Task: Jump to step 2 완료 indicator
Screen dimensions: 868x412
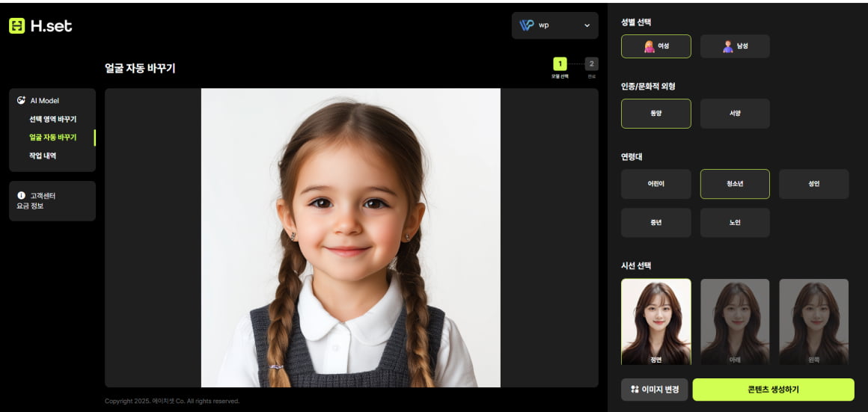Action: point(591,64)
